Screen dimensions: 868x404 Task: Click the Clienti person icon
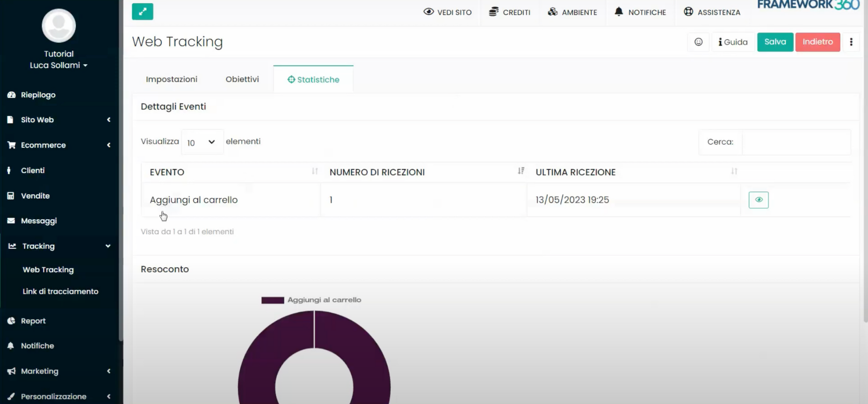[x=9, y=170]
